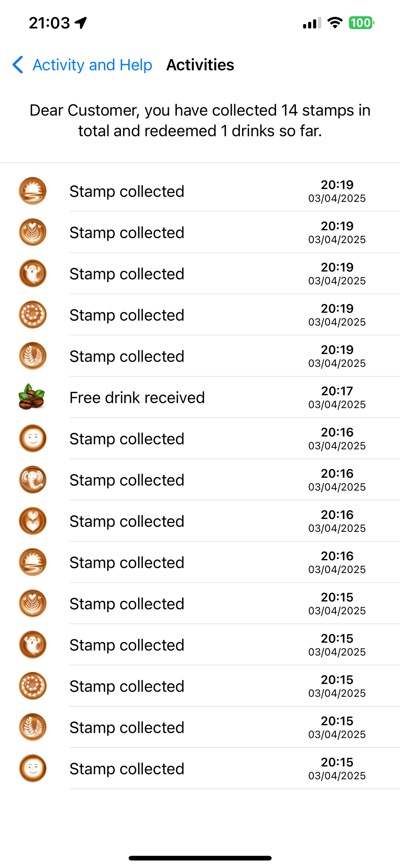Tap the coffee beans free drink icon
This screenshot has height=868, width=400.
[32, 397]
